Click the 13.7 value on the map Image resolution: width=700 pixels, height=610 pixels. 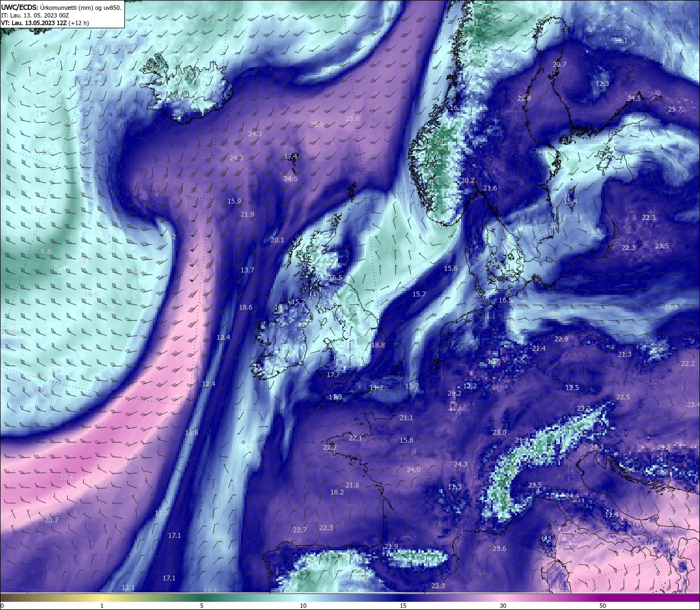tap(247, 270)
